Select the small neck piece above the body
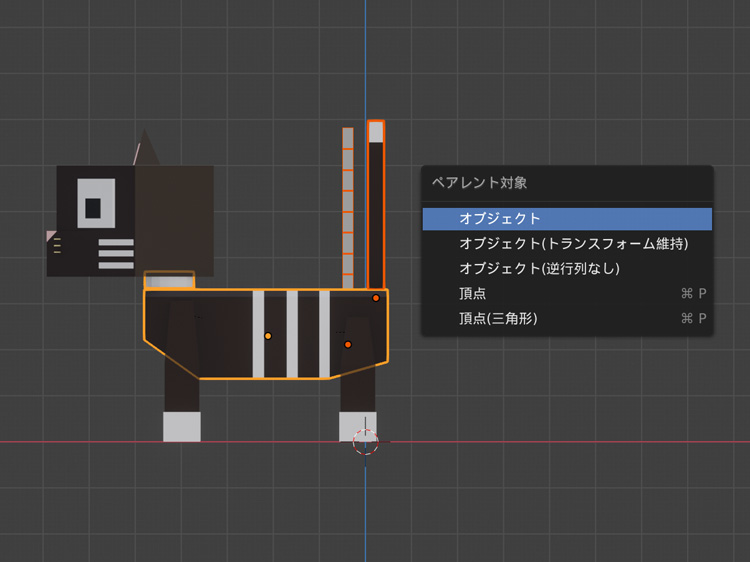The image size is (750, 562). click(169, 280)
